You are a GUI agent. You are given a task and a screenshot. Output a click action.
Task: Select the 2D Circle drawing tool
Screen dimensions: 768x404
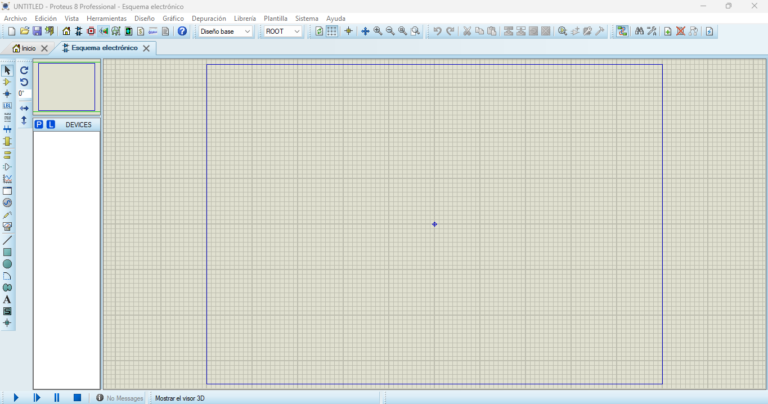[x=7, y=264]
